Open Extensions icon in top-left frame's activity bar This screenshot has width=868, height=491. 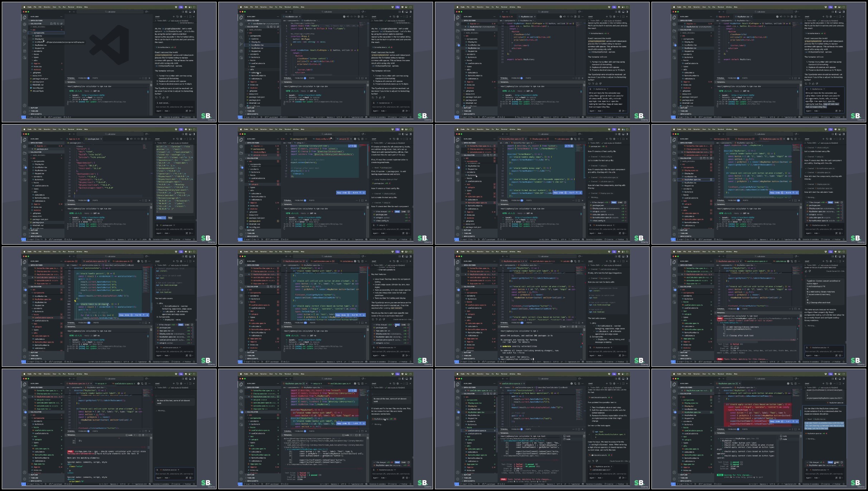[24, 51]
